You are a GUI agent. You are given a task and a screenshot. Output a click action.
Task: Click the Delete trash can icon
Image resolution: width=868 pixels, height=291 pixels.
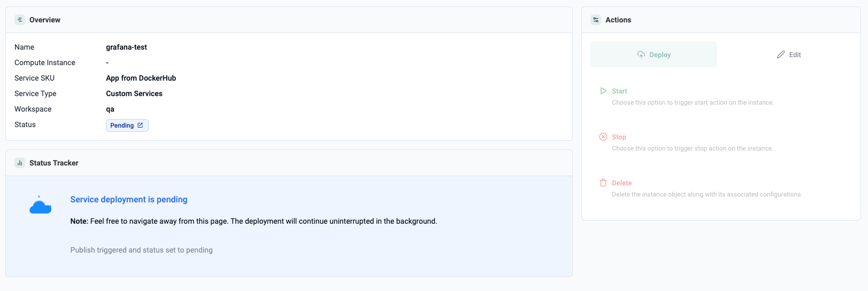click(x=603, y=183)
